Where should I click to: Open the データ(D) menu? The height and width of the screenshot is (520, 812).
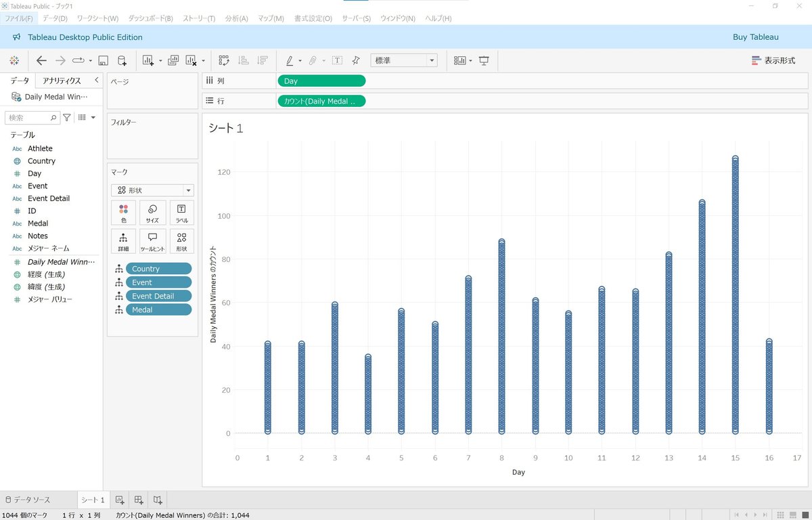(x=55, y=18)
